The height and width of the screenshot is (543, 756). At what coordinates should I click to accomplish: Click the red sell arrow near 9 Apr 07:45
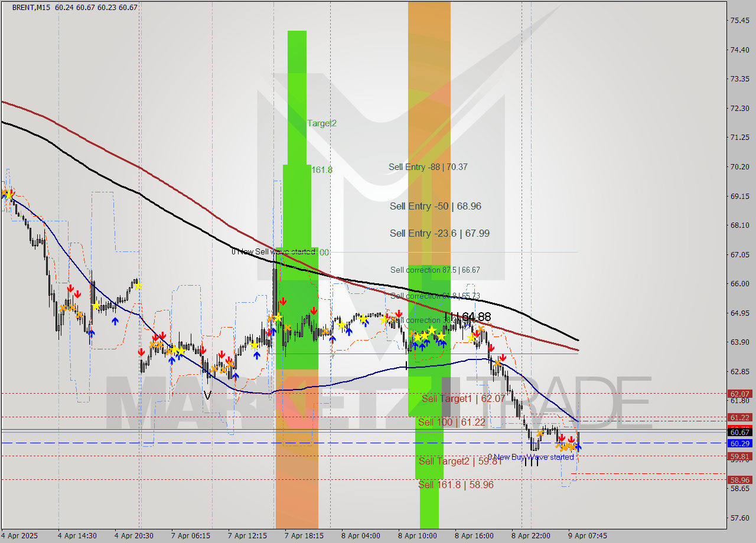[571, 439]
